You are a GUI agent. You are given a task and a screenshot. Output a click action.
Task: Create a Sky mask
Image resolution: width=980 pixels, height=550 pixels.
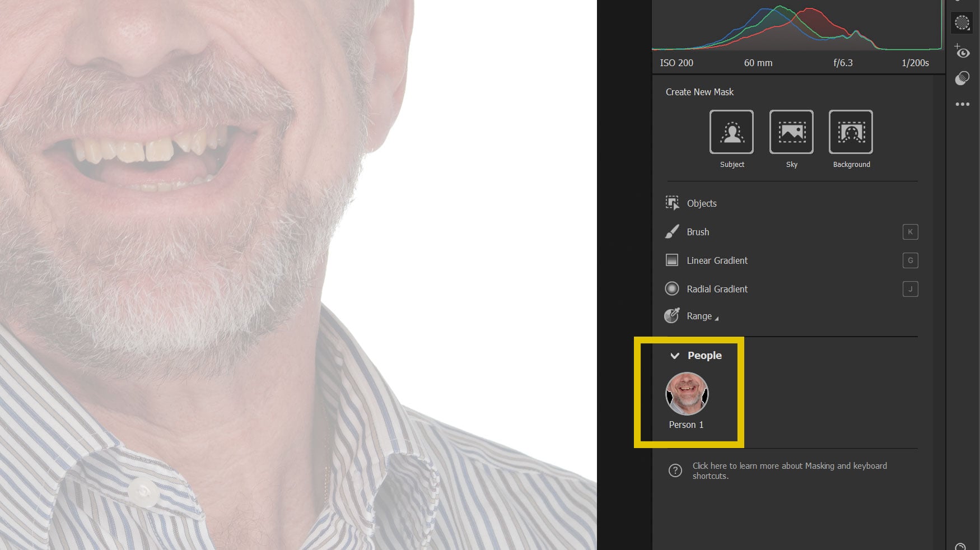pyautogui.click(x=792, y=133)
